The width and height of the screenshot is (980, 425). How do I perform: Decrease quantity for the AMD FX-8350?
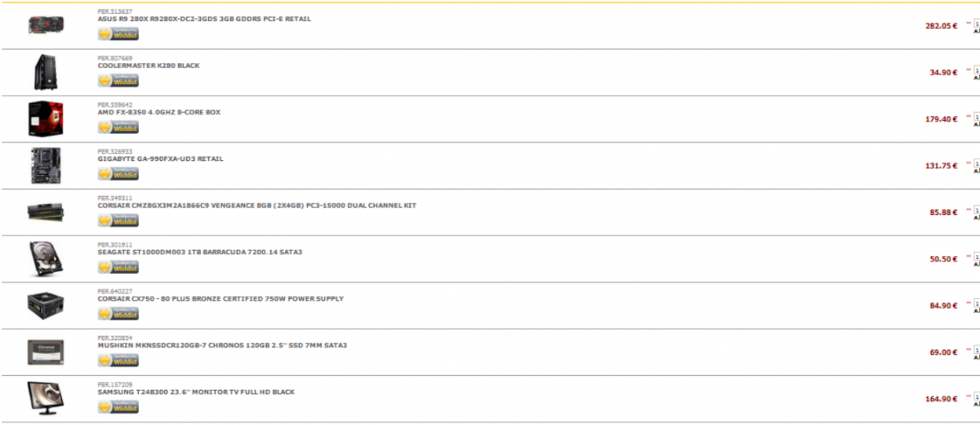pos(969,116)
